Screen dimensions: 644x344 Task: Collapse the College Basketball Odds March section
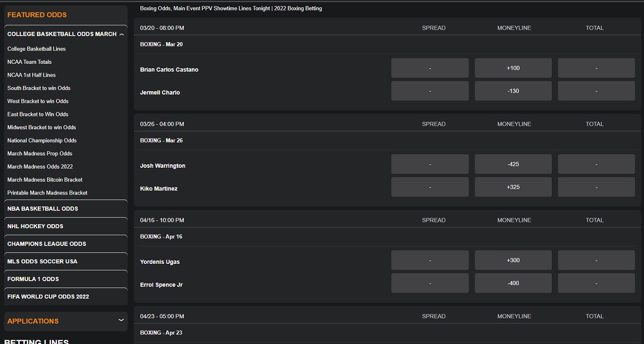click(64, 34)
